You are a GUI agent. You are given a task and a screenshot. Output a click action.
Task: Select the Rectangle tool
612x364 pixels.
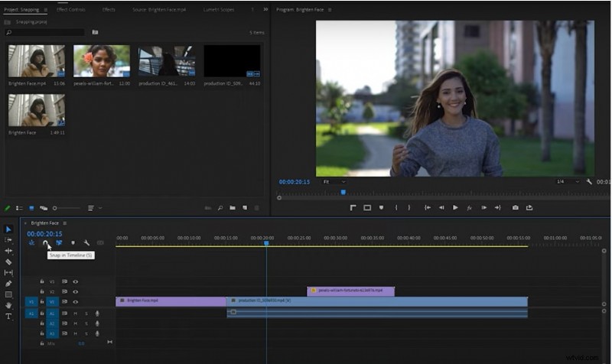8,294
